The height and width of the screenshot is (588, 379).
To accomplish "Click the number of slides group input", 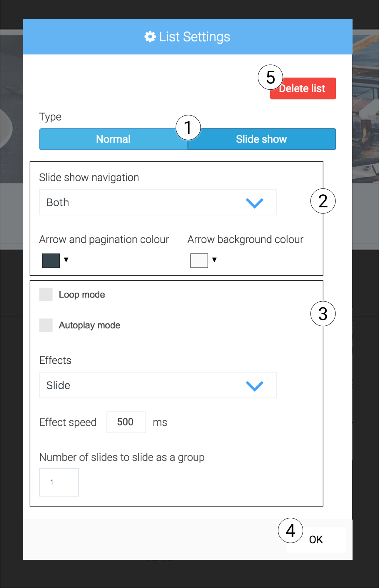I will (59, 482).
